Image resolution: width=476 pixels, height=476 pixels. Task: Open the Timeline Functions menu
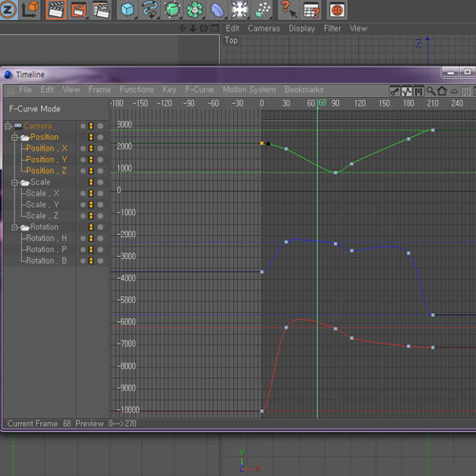pos(136,89)
